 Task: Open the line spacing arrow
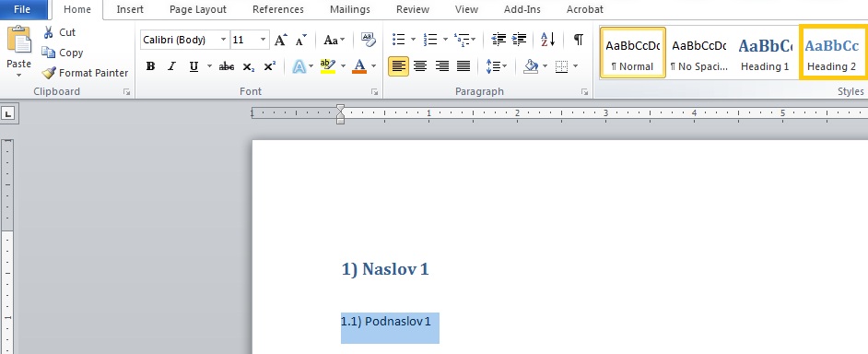tap(504, 66)
